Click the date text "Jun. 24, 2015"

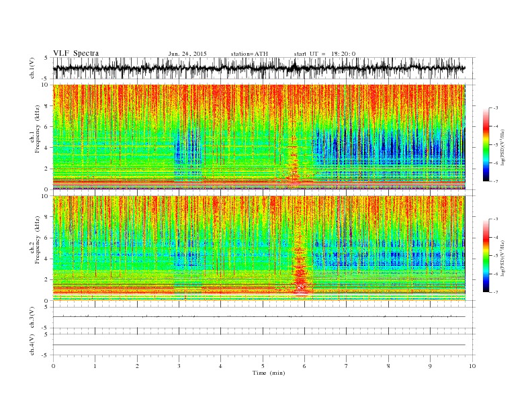187,54
